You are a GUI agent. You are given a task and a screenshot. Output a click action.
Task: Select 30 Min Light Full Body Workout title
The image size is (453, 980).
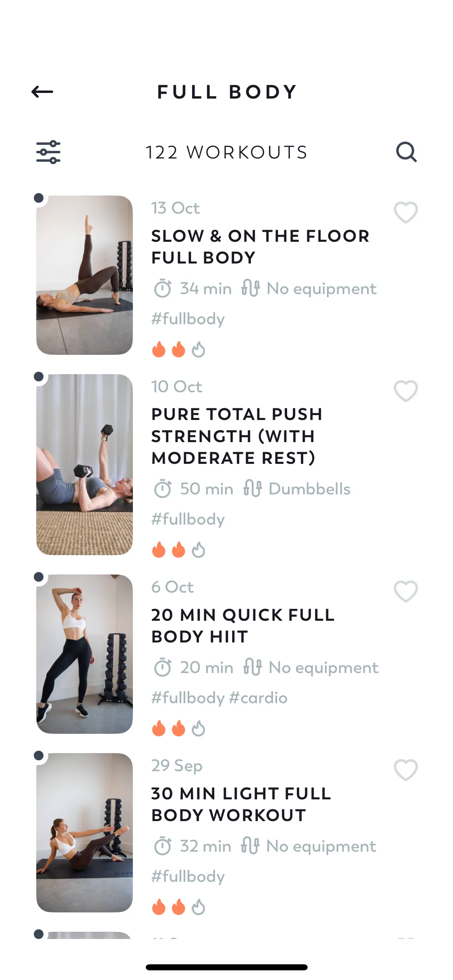pos(241,804)
